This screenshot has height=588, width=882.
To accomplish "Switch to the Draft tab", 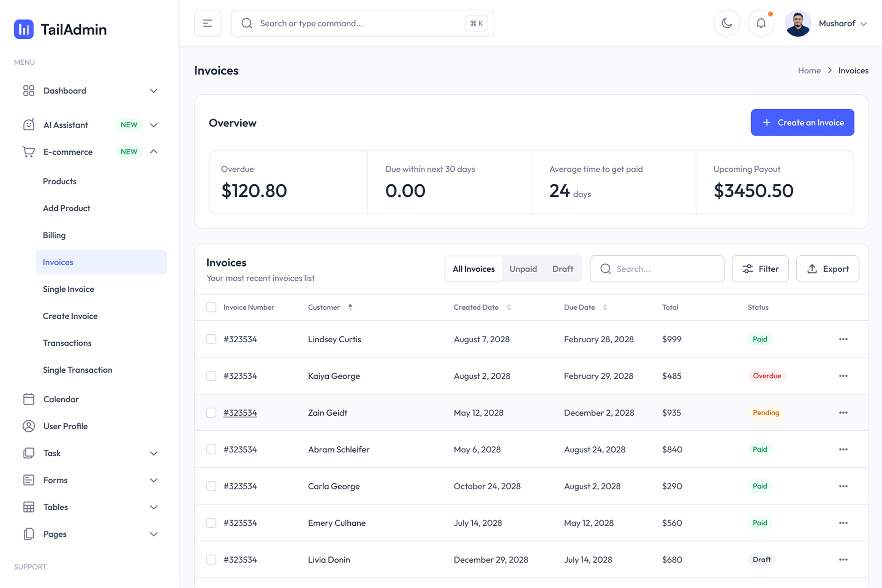I will tap(562, 269).
